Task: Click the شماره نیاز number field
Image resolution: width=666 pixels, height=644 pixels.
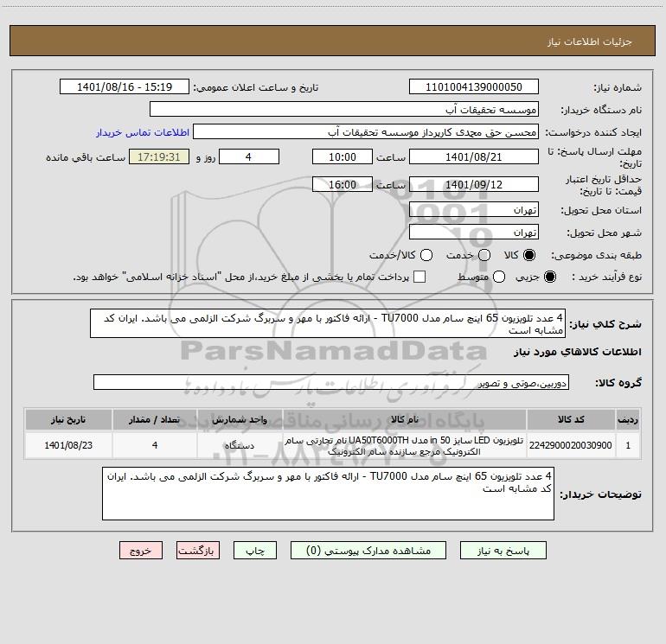Action: coord(474,87)
